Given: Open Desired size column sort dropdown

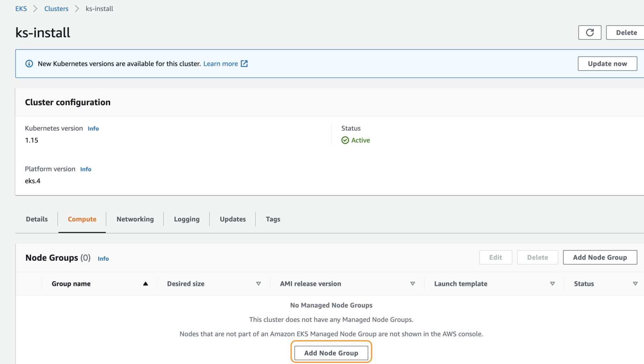Looking at the screenshot, I should coord(259,284).
